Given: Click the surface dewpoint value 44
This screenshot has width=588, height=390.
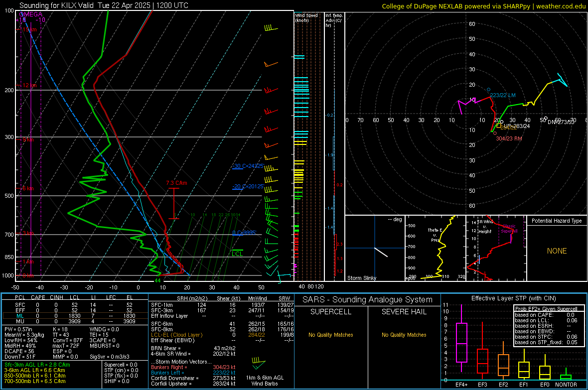Looking at the screenshot, I should click(x=157, y=280).
